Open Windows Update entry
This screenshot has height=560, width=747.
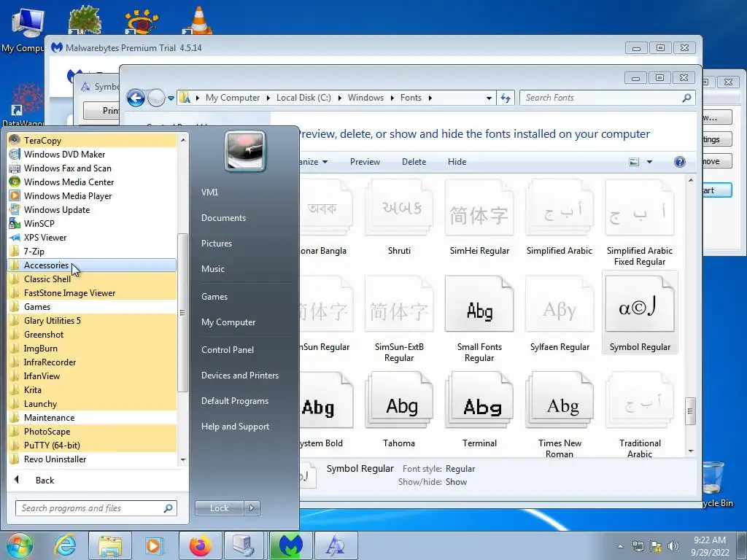point(92,209)
